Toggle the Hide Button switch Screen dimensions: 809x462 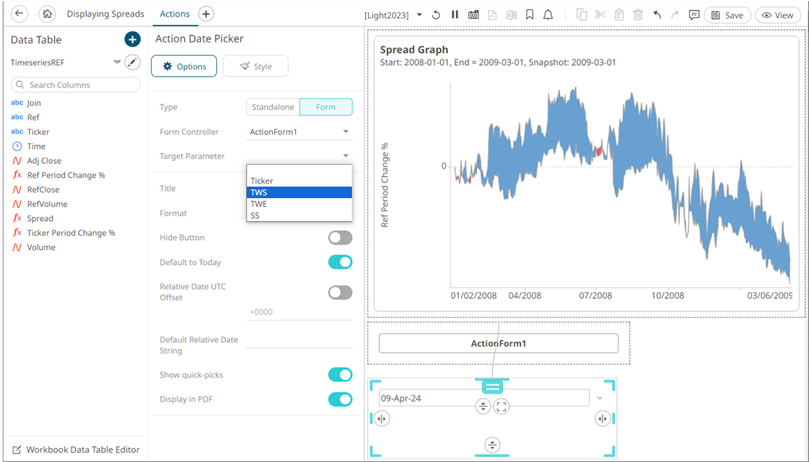(340, 238)
